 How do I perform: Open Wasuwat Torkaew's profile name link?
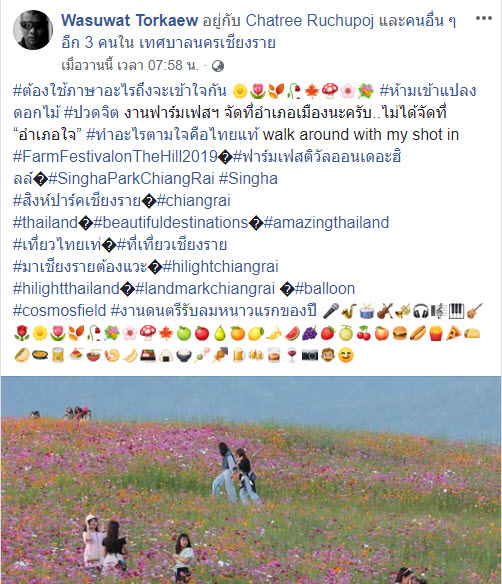[129, 20]
